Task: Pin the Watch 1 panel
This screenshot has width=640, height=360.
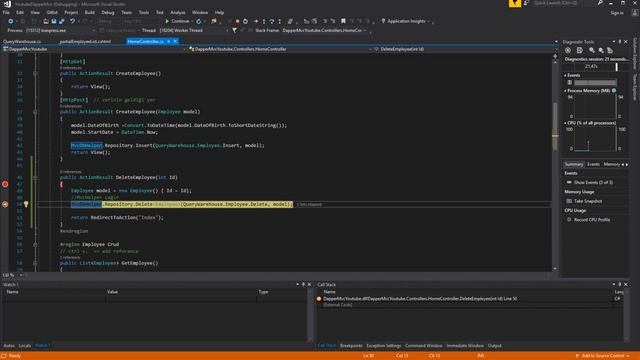Action: tap(303, 284)
